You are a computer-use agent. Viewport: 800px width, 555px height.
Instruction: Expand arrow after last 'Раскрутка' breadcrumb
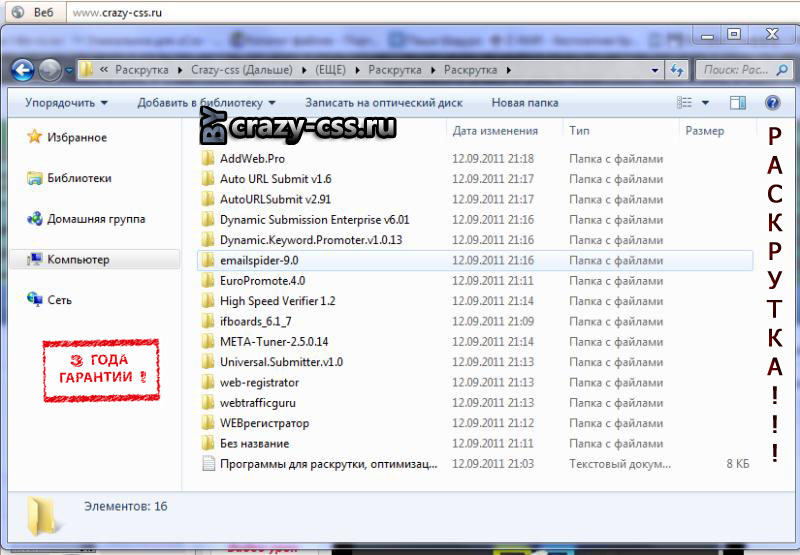click(x=509, y=70)
